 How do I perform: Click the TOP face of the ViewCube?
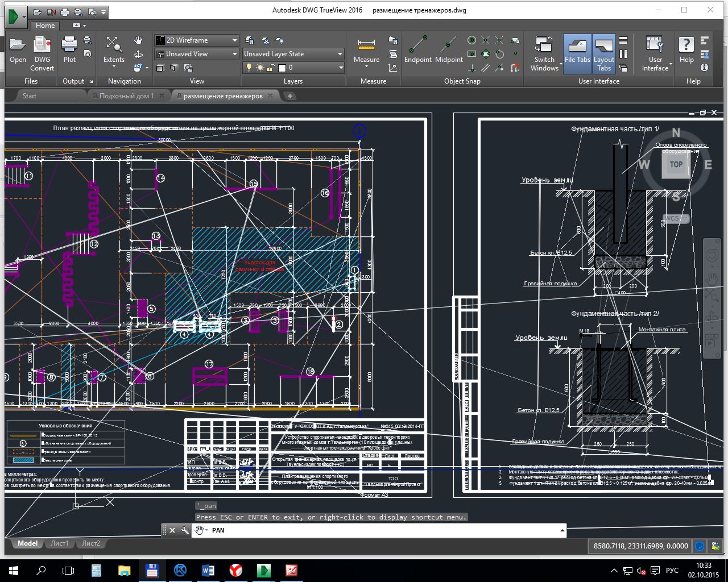pyautogui.click(x=676, y=165)
